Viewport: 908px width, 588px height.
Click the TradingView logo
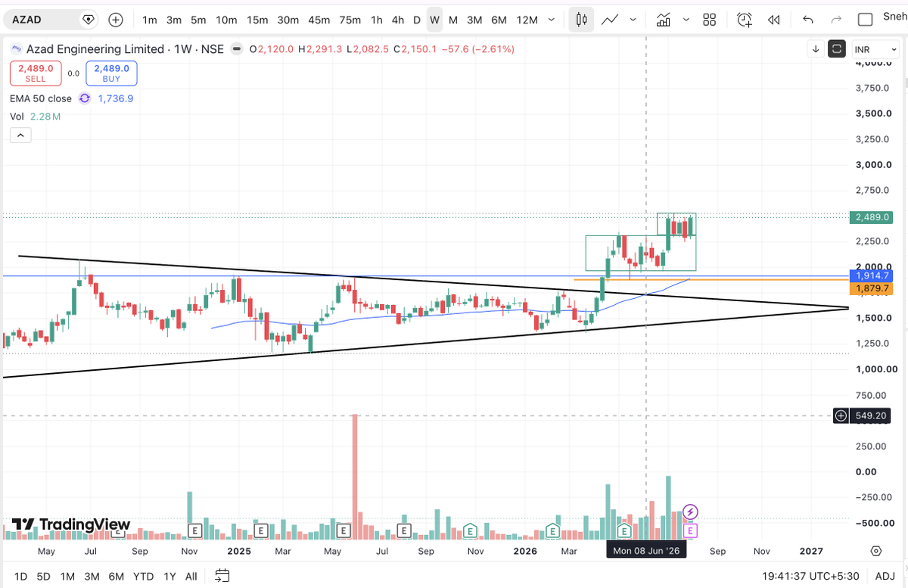click(x=70, y=524)
